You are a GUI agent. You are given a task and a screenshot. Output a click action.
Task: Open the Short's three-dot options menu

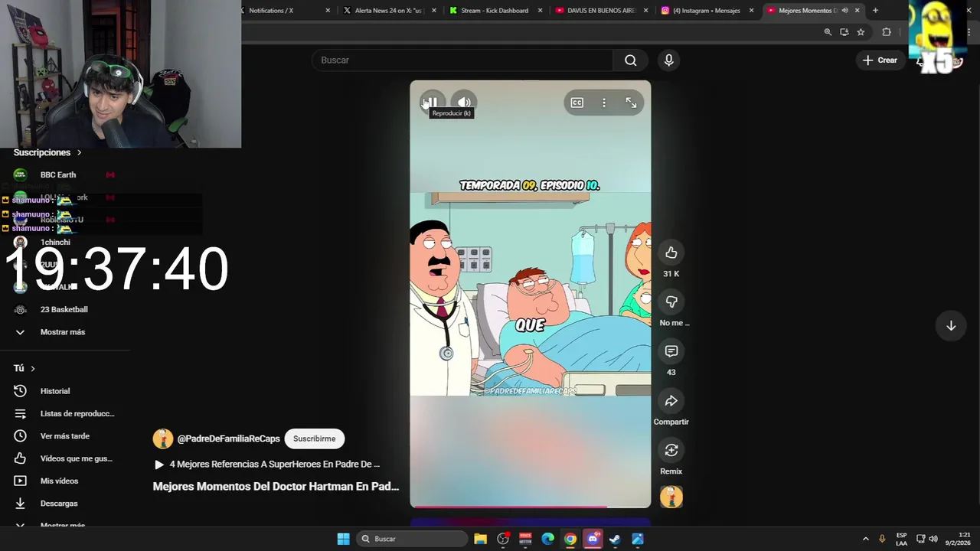click(604, 103)
